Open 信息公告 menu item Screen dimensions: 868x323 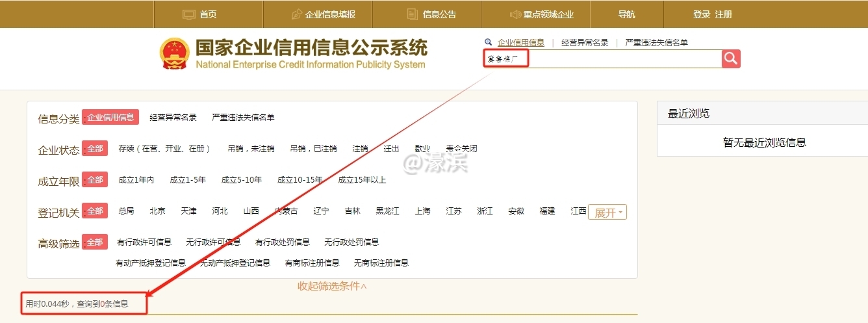click(x=440, y=14)
